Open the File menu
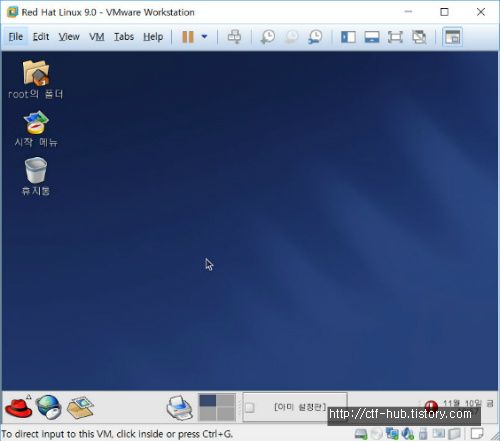This screenshot has height=441, width=500. coord(16,37)
